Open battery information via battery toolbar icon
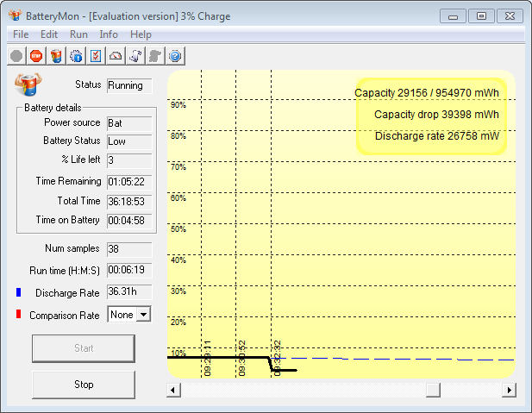This screenshot has width=532, height=413. tap(56, 56)
